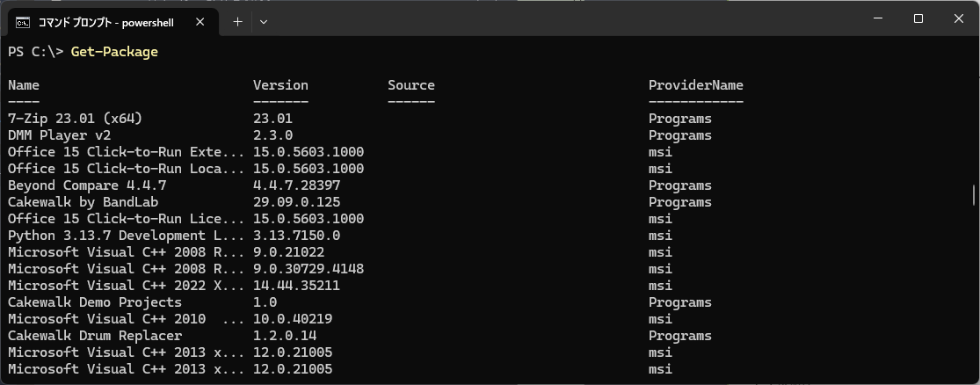Minimize the terminal window
This screenshot has width=980, height=385.
click(x=878, y=19)
